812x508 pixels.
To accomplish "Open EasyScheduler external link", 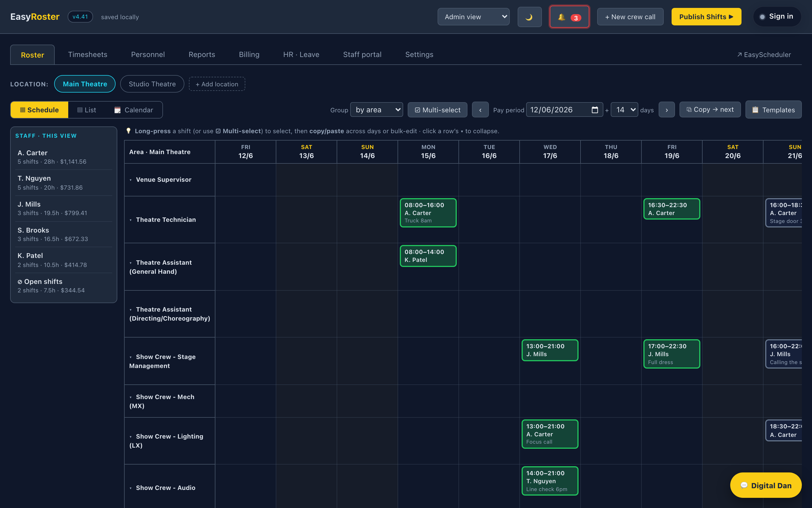I will (764, 54).
